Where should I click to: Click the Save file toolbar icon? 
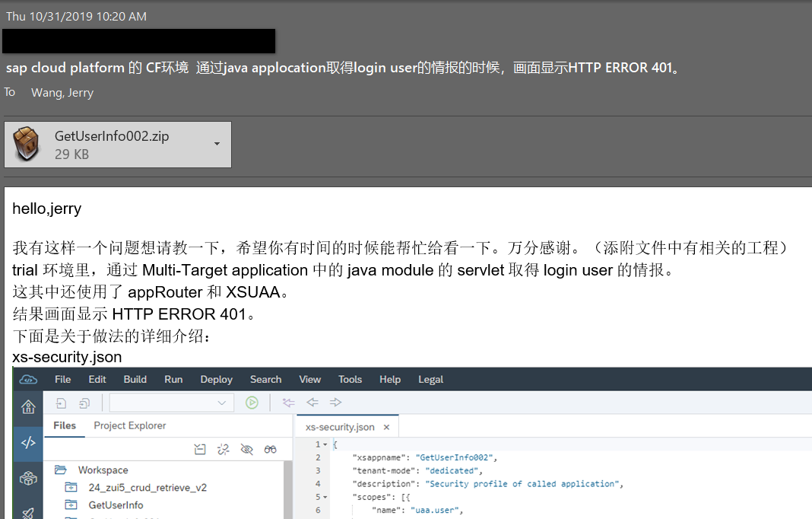[x=61, y=403]
